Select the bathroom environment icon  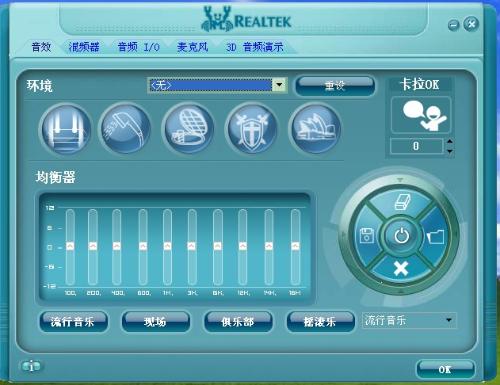point(65,129)
